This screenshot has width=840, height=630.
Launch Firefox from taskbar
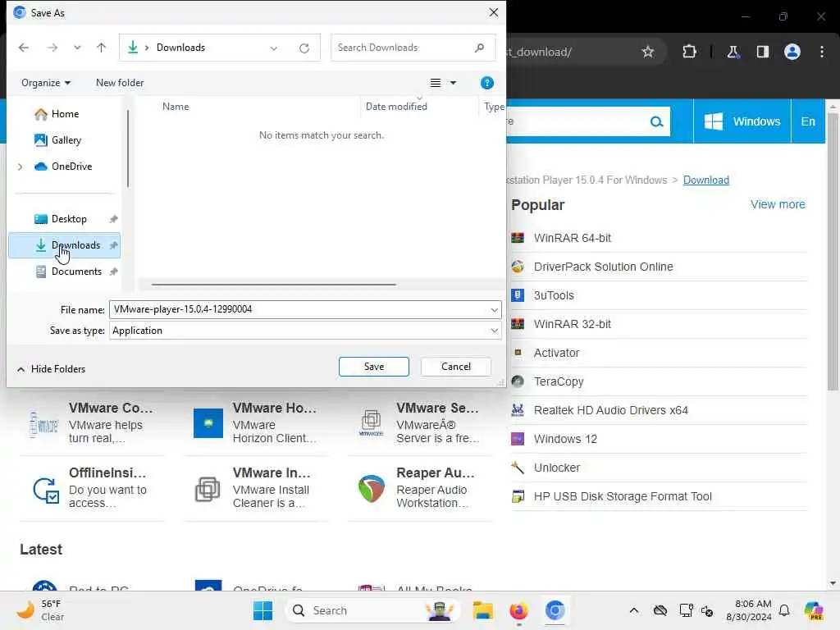(x=518, y=610)
